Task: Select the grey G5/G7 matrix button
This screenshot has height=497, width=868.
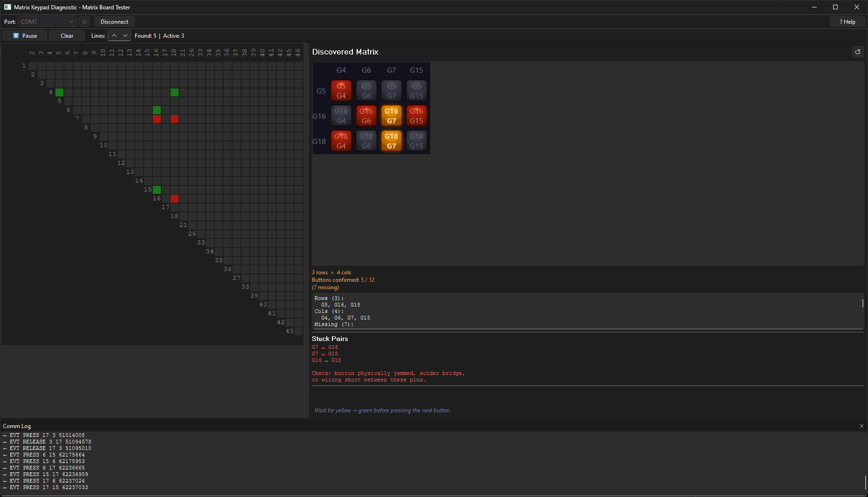Action: pos(392,91)
